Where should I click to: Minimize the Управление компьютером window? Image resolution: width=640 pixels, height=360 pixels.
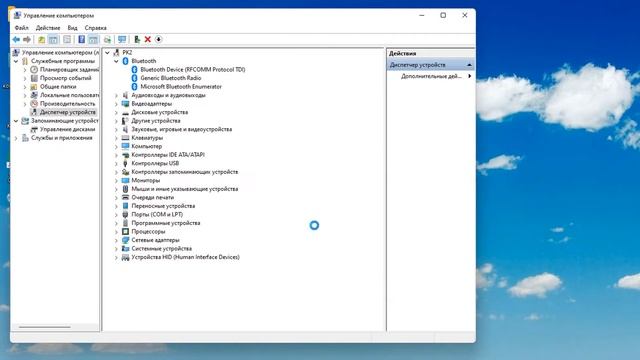[x=422, y=15]
